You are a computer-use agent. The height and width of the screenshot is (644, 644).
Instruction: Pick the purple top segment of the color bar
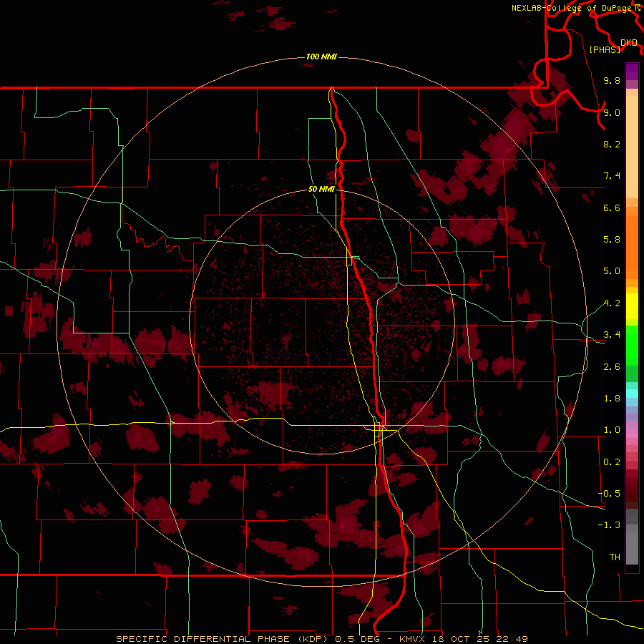pyautogui.click(x=632, y=72)
